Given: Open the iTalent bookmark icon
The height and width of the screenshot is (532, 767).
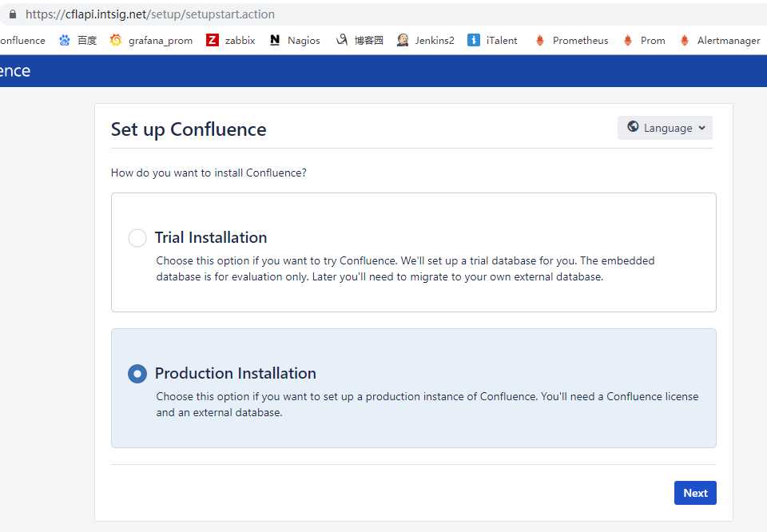Looking at the screenshot, I should point(474,40).
